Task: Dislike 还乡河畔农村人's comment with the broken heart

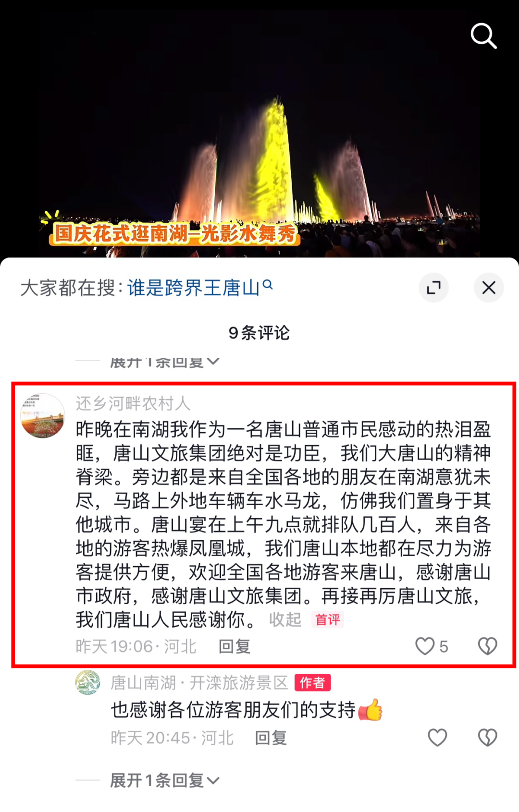Action: [x=487, y=646]
